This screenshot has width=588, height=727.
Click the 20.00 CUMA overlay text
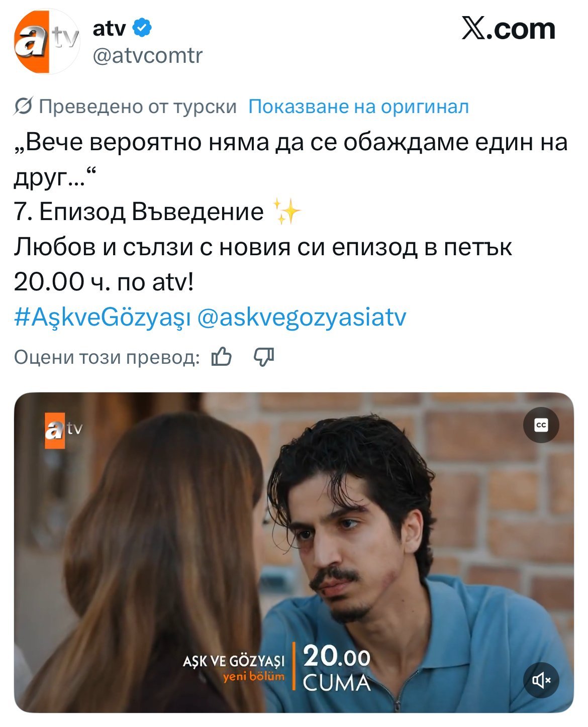[336, 668]
